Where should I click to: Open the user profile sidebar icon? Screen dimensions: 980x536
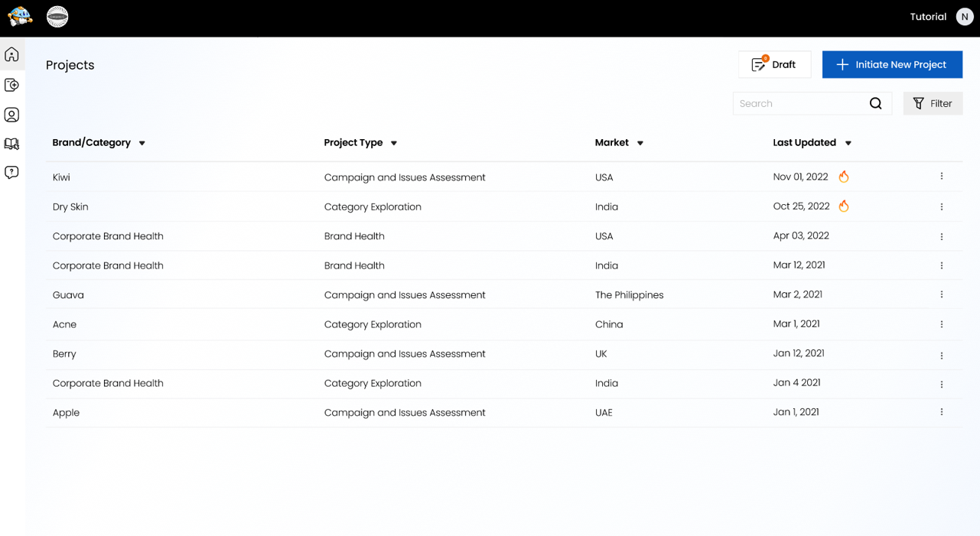[11, 115]
